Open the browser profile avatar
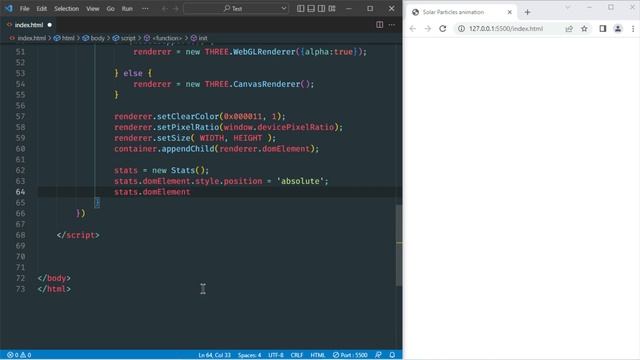Image resolution: width=640 pixels, height=360 pixels. coord(618,29)
